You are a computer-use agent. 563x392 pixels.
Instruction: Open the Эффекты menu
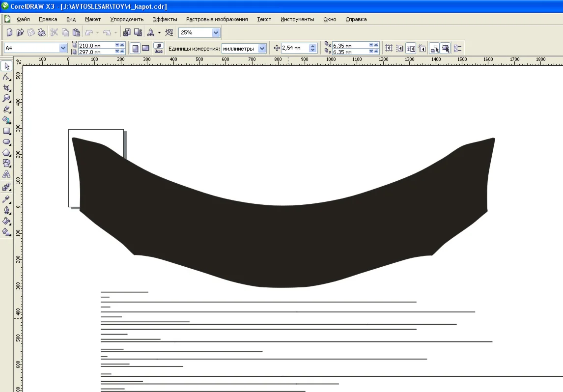click(x=165, y=19)
